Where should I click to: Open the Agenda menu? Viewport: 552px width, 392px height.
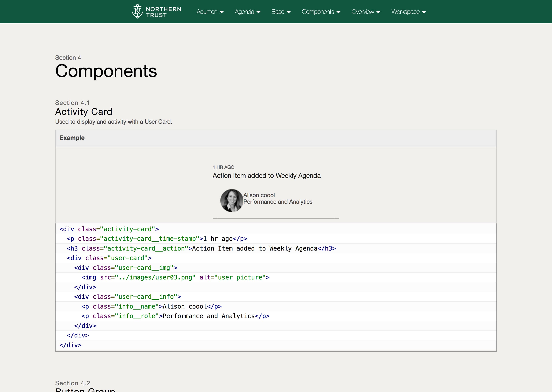pyautogui.click(x=244, y=12)
